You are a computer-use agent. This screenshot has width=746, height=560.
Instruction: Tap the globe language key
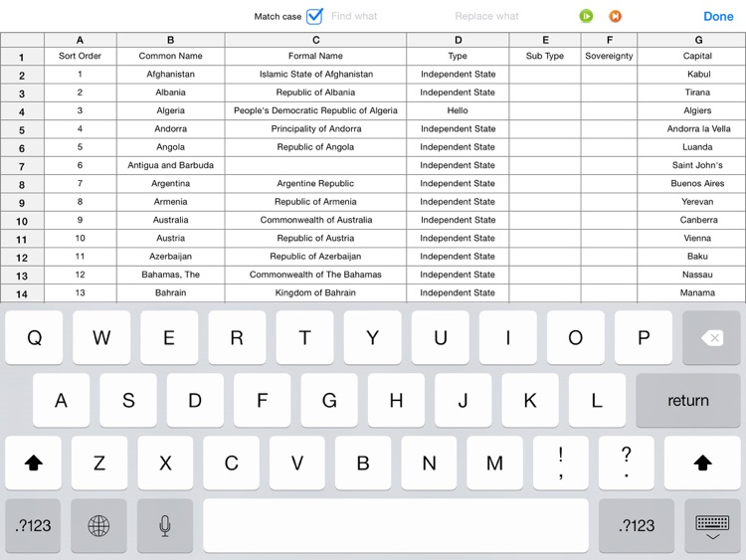98,526
